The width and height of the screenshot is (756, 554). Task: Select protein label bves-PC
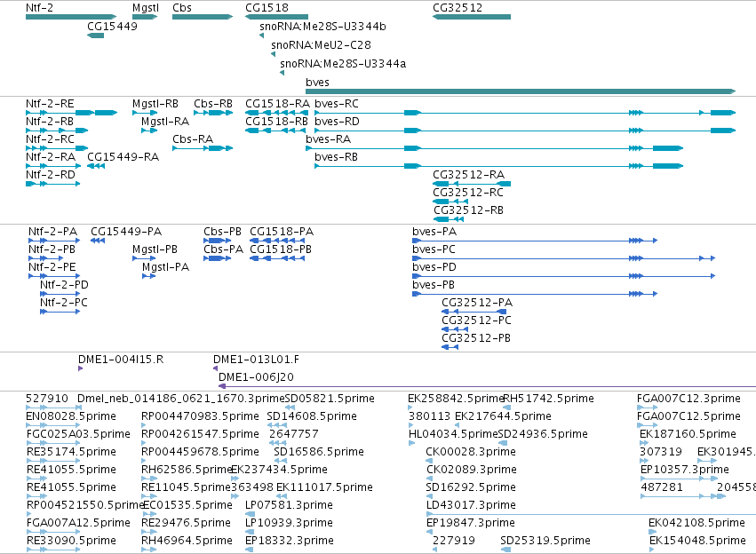click(x=434, y=249)
